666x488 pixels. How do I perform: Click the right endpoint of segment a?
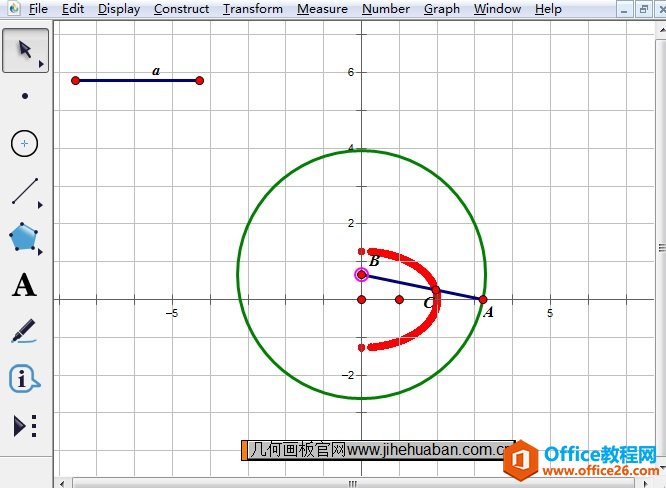[x=200, y=81]
